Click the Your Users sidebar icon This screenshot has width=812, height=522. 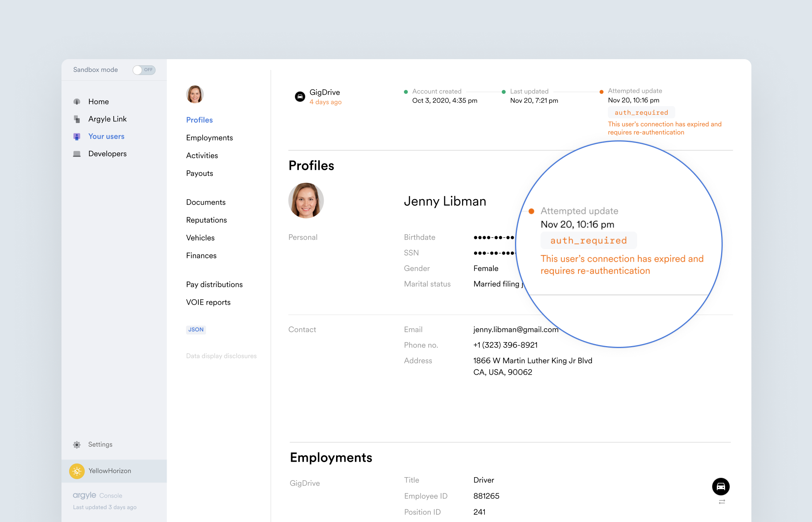[78, 136]
